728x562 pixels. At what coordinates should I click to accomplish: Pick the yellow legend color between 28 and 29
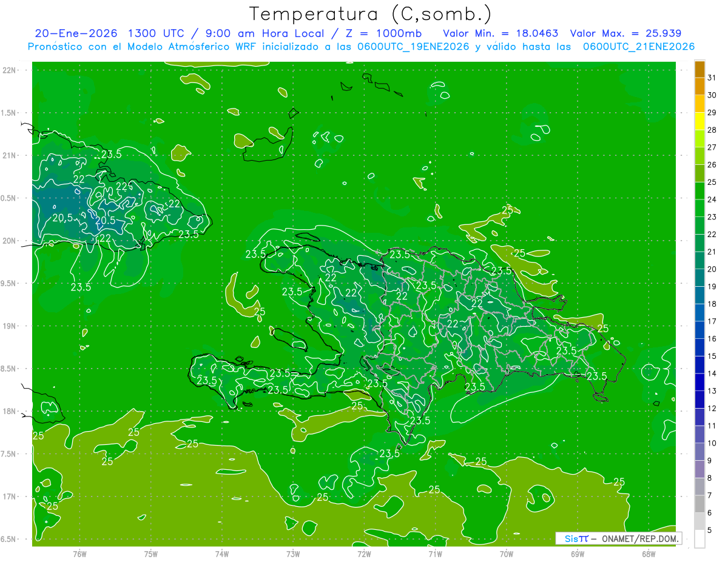699,121
